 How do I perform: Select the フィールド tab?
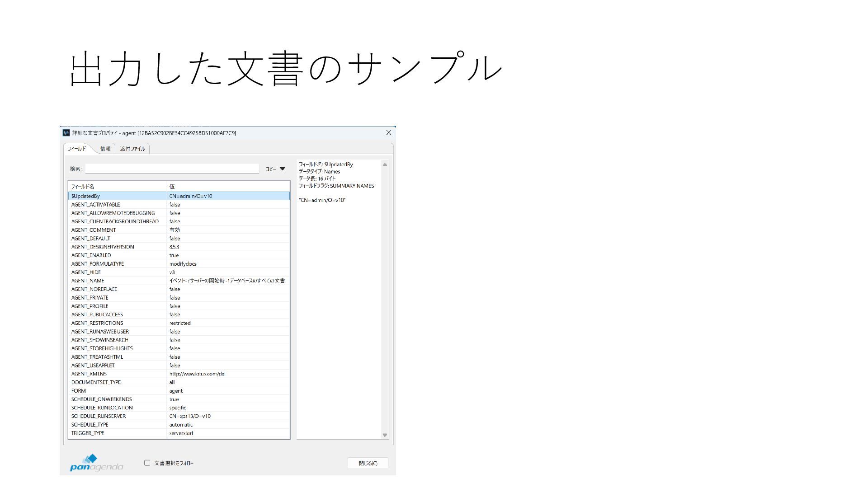tap(77, 149)
